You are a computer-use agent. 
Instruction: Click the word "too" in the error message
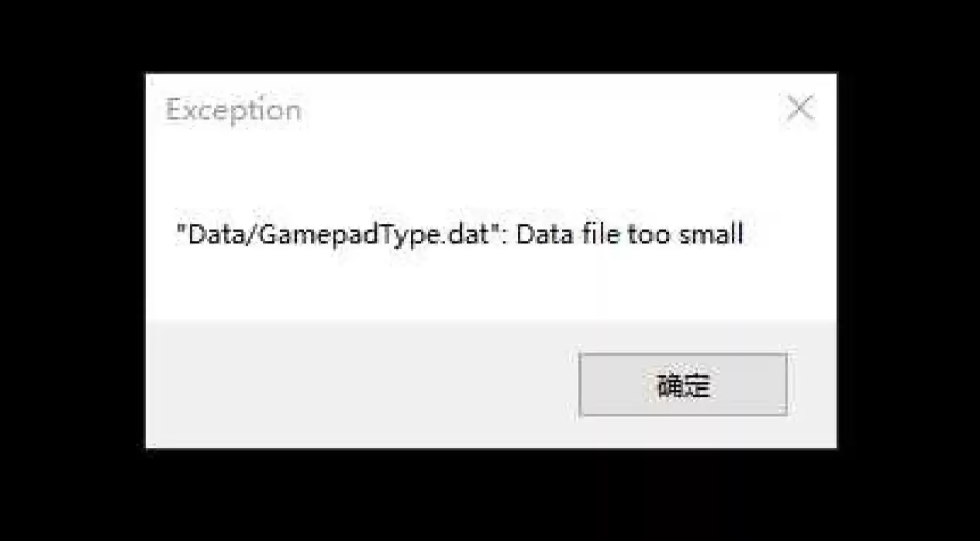click(650, 235)
